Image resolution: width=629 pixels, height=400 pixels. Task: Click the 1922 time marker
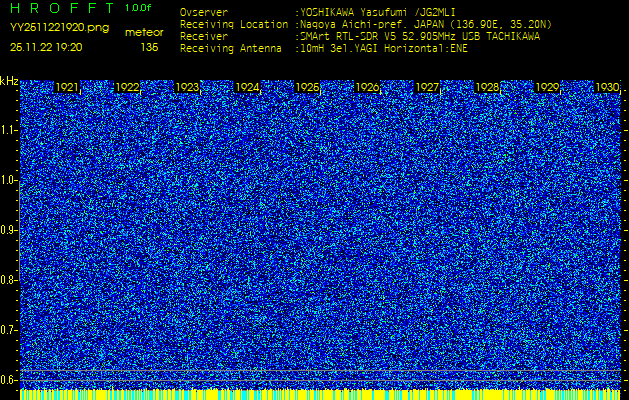point(127,87)
